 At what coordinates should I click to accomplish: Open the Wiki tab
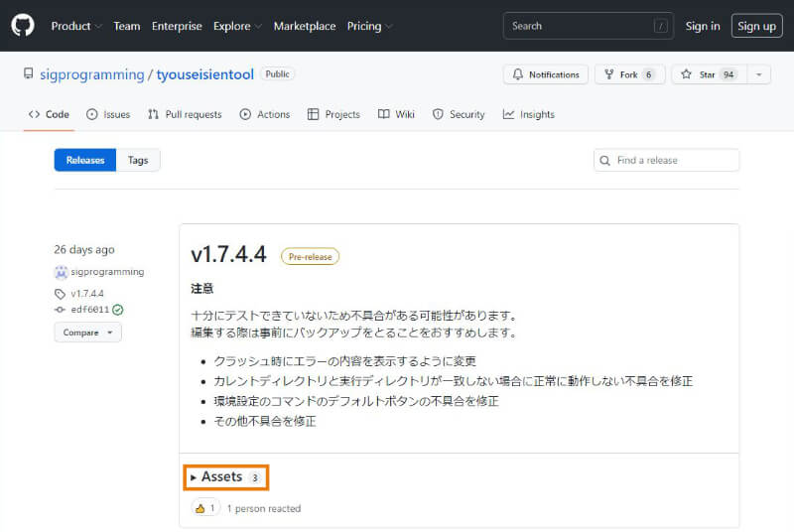tap(396, 114)
